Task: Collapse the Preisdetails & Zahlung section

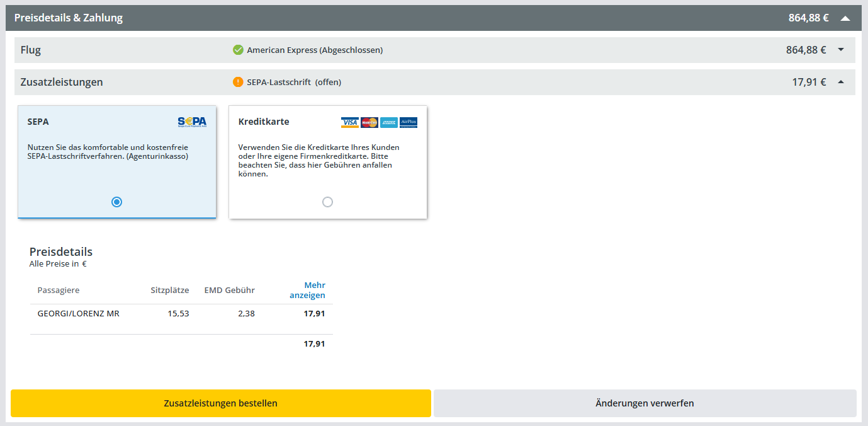Action: [845, 18]
